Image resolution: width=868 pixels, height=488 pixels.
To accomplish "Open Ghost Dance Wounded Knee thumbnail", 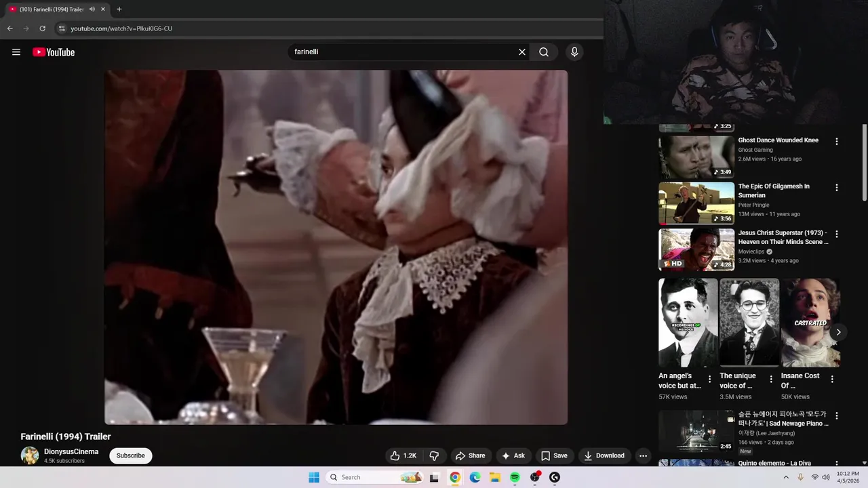I will tap(696, 157).
